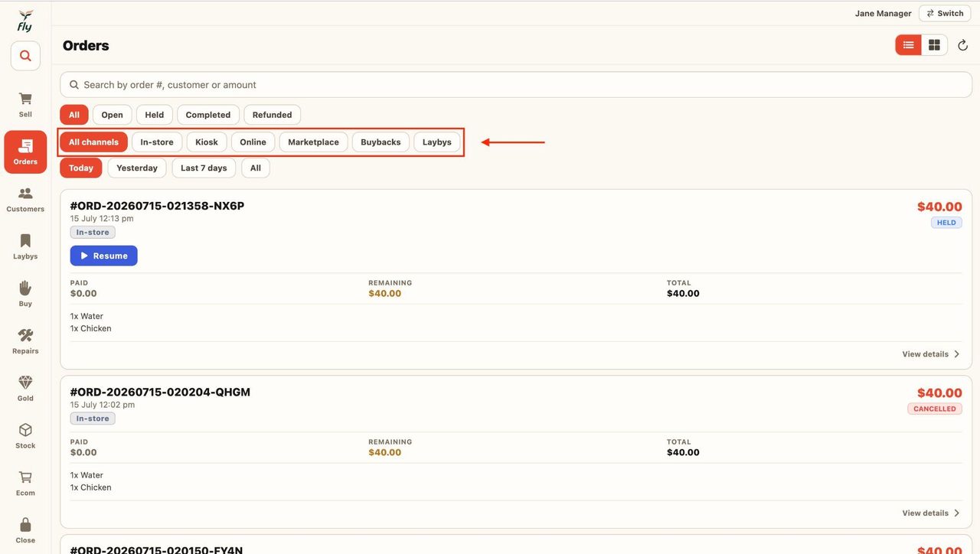
Task: Click order number #ORD-20260715-020204-QHGM
Action: 160,392
